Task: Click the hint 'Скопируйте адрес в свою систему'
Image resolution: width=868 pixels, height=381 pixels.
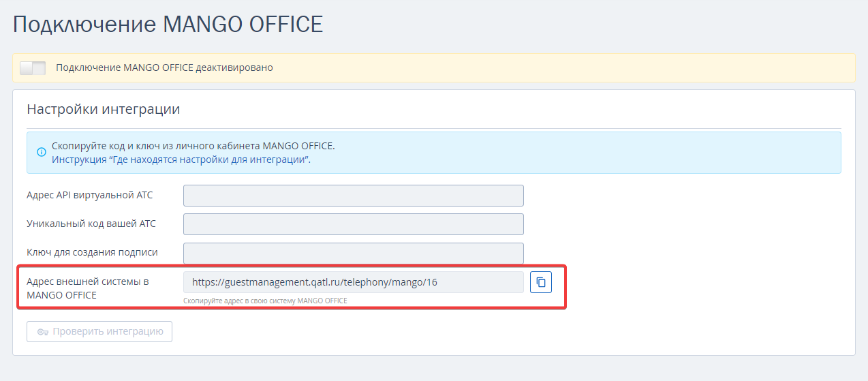Action: click(265, 301)
